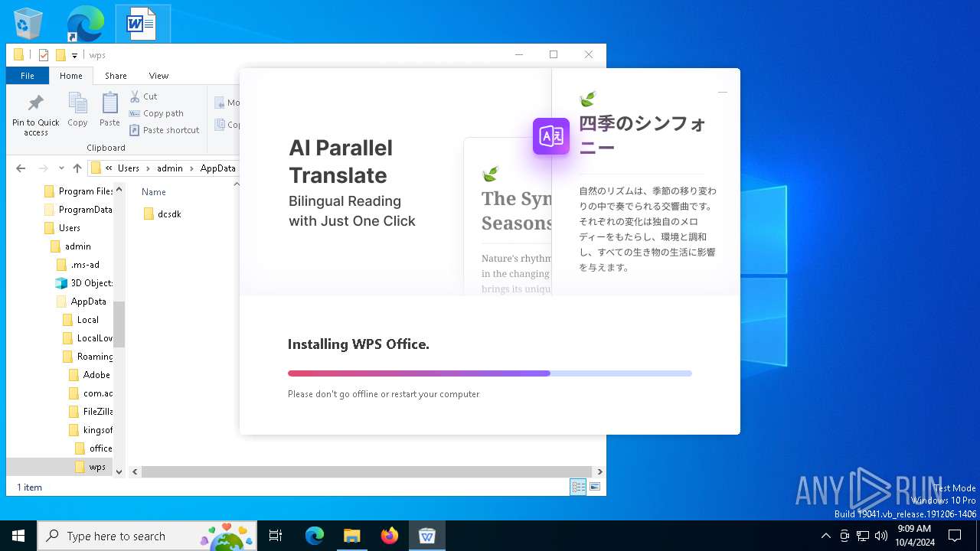Click the arrow after Users in path
Image resolution: width=980 pixels, height=551 pixels.
pyautogui.click(x=148, y=168)
